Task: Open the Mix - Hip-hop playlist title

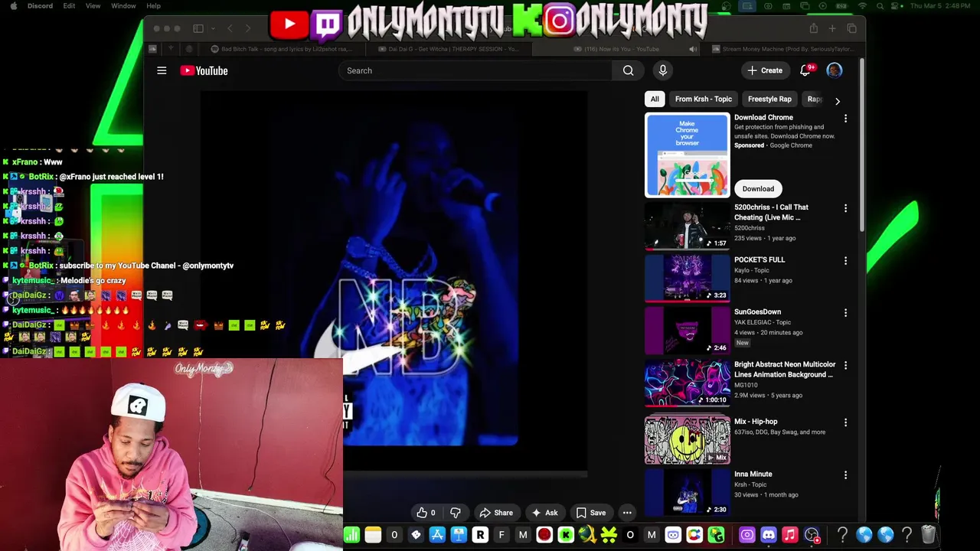Action: click(756, 422)
